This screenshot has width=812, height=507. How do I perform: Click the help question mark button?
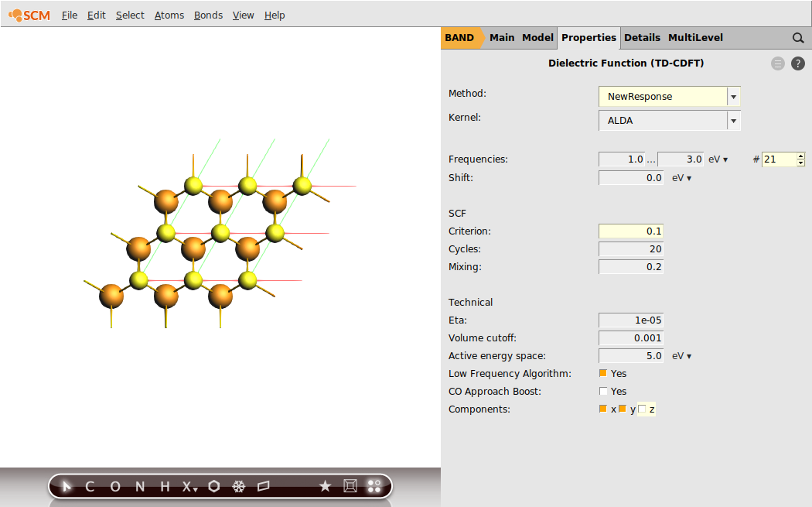tap(798, 63)
